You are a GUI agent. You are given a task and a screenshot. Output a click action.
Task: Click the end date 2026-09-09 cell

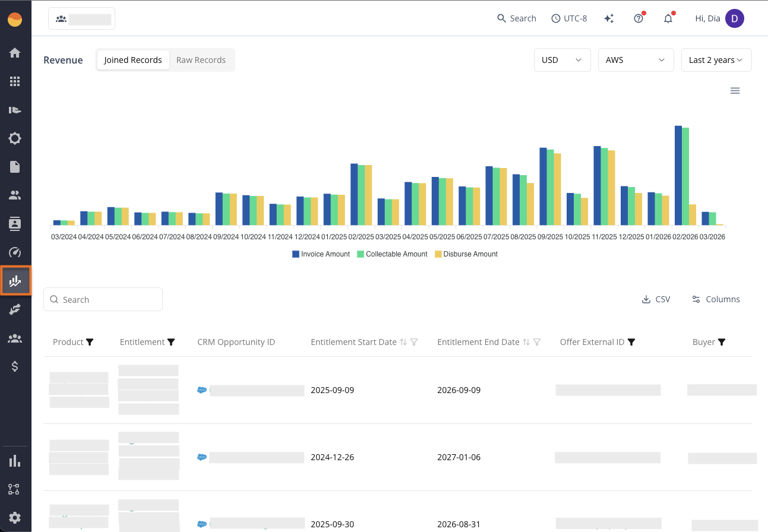pos(459,390)
